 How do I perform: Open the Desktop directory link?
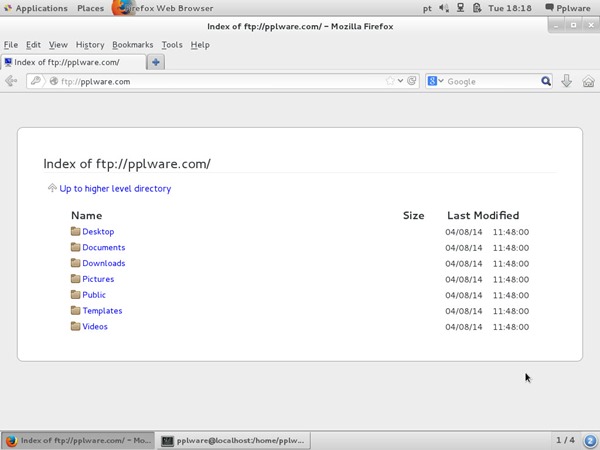point(98,232)
